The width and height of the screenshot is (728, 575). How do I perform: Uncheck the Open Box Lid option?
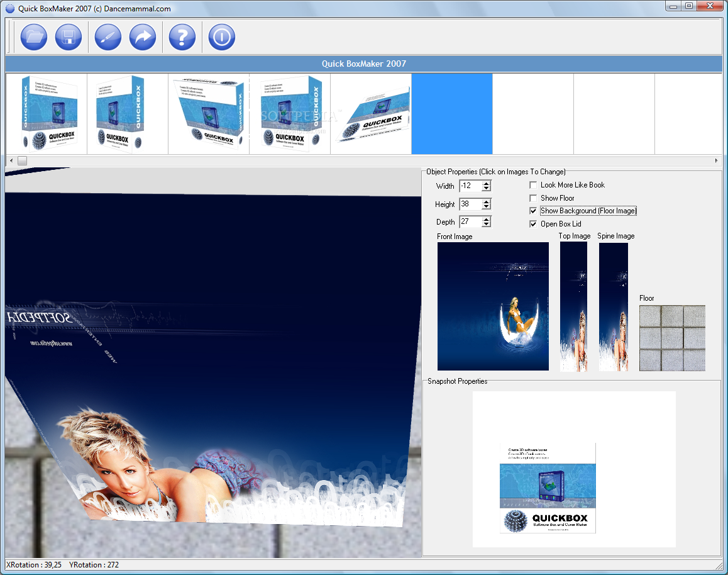point(533,224)
